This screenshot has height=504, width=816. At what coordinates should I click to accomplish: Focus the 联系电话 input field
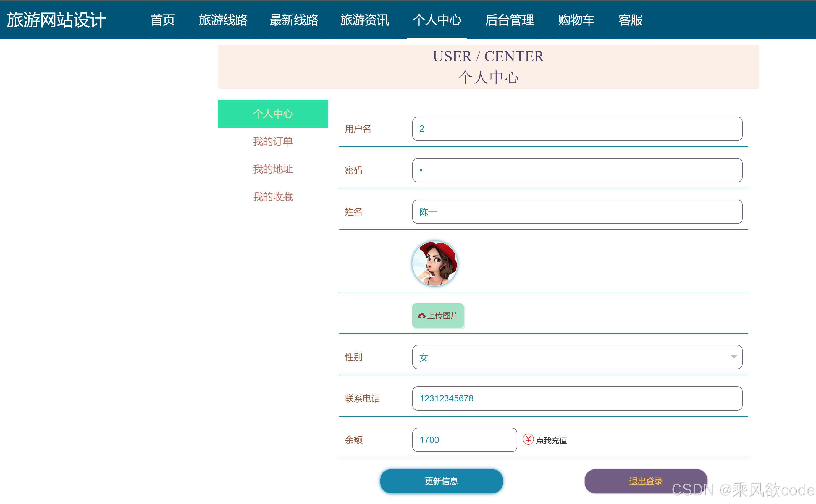point(577,398)
